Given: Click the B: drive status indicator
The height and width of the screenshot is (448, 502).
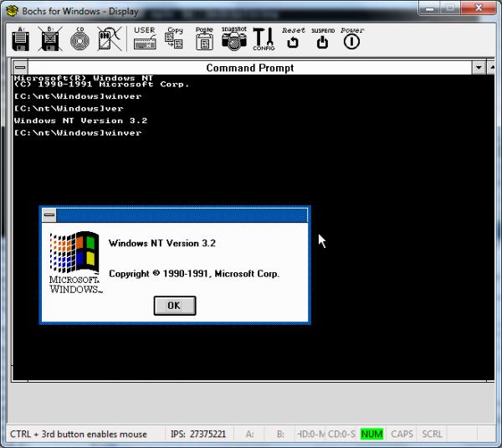Looking at the screenshot, I should pyautogui.click(x=280, y=435).
